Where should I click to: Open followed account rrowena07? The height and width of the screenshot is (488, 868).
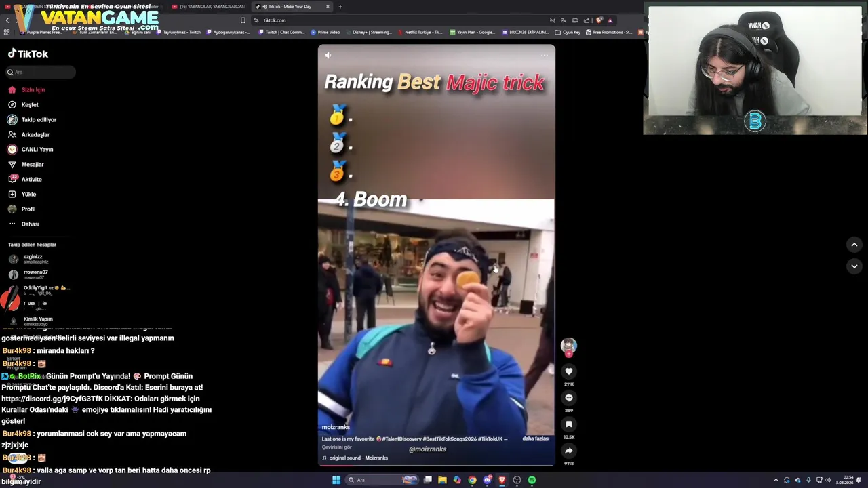pyautogui.click(x=28, y=274)
